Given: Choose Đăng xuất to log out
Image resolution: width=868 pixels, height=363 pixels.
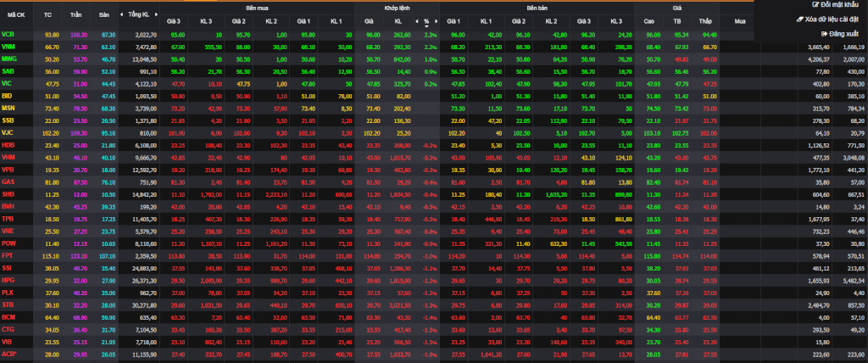Looking at the screenshot, I should point(839,34).
